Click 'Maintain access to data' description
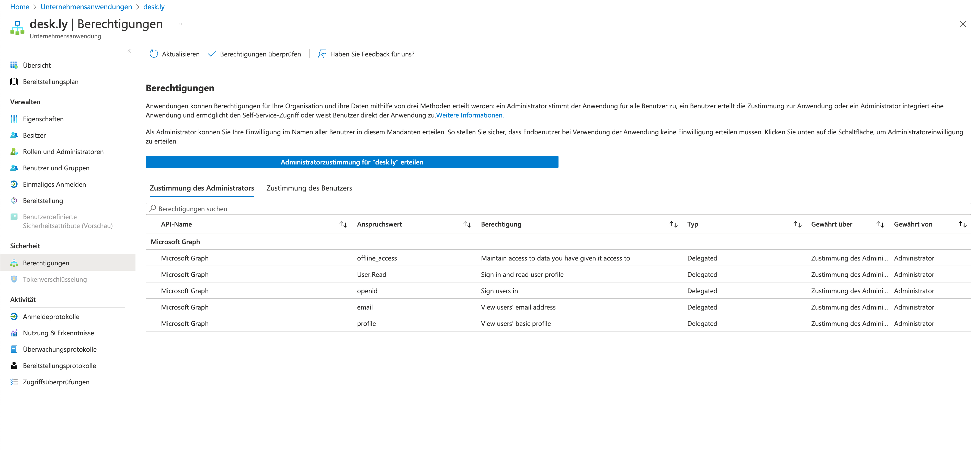980x450 pixels. pos(555,258)
